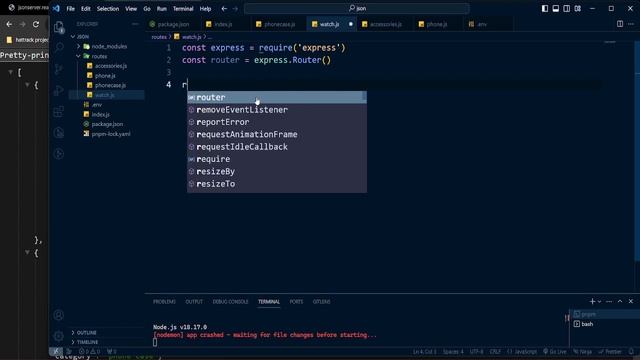640x360 pixels.
Task: Open the editor More Actions ellipsis
Action: (x=631, y=24)
